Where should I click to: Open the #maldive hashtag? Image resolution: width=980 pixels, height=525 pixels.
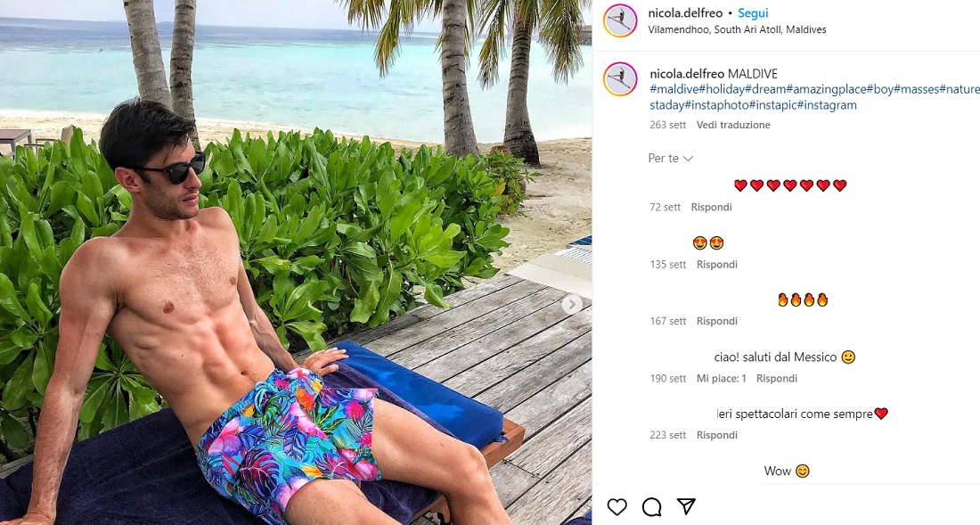click(x=674, y=89)
